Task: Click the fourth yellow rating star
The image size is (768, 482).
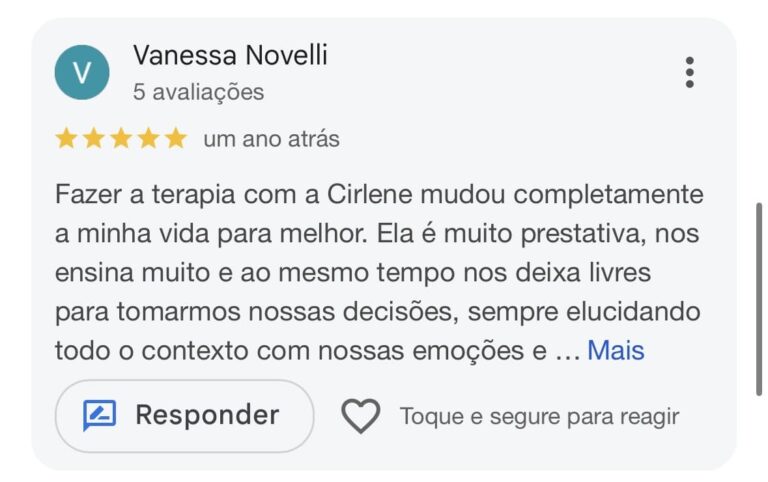Action: click(x=148, y=139)
